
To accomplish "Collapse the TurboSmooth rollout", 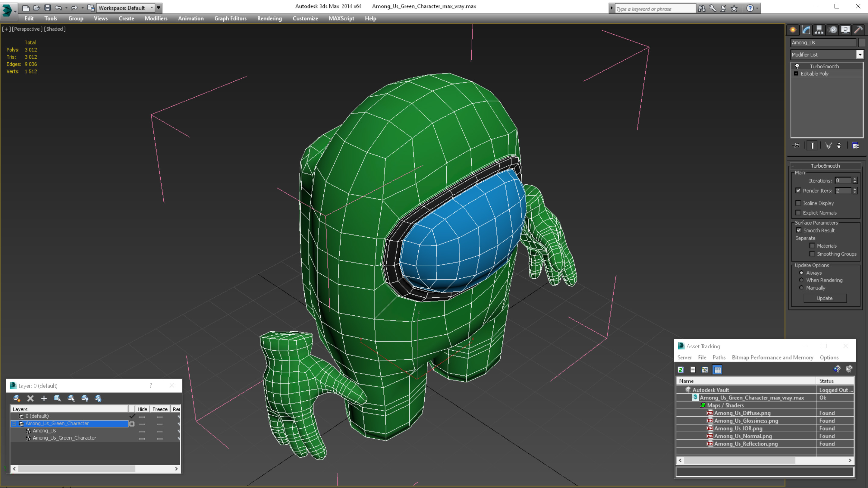I will point(793,166).
